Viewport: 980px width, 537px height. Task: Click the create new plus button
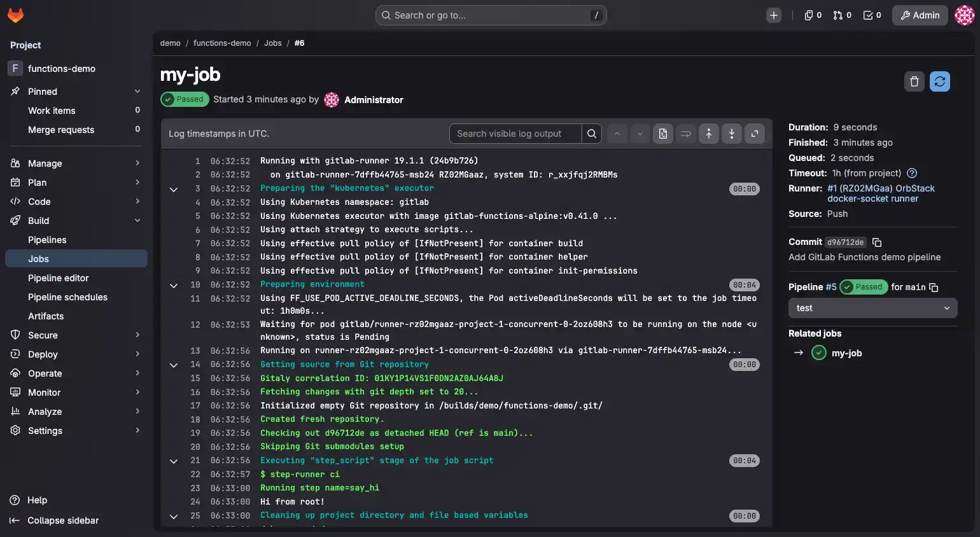point(774,15)
